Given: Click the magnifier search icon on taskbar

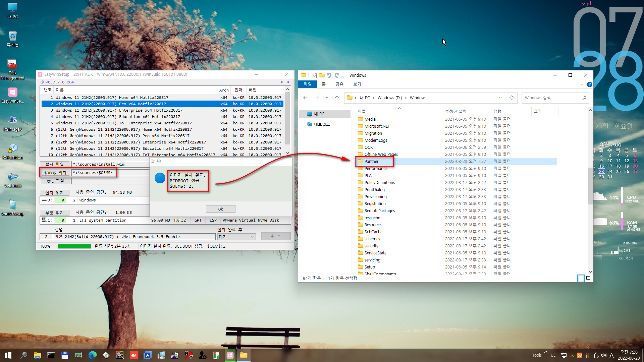Looking at the screenshot, I should tap(23, 355).
